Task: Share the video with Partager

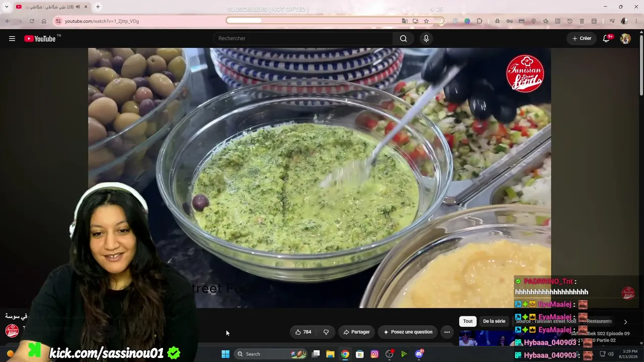Action: point(356,332)
